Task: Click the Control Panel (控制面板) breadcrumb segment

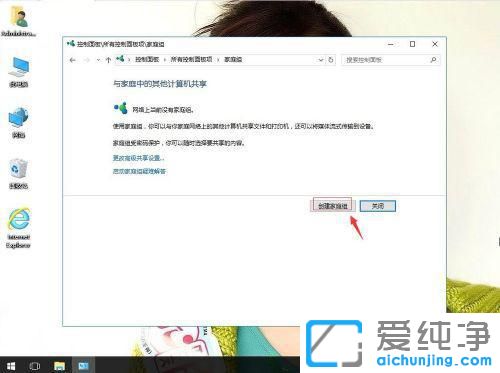Action: [x=147, y=60]
